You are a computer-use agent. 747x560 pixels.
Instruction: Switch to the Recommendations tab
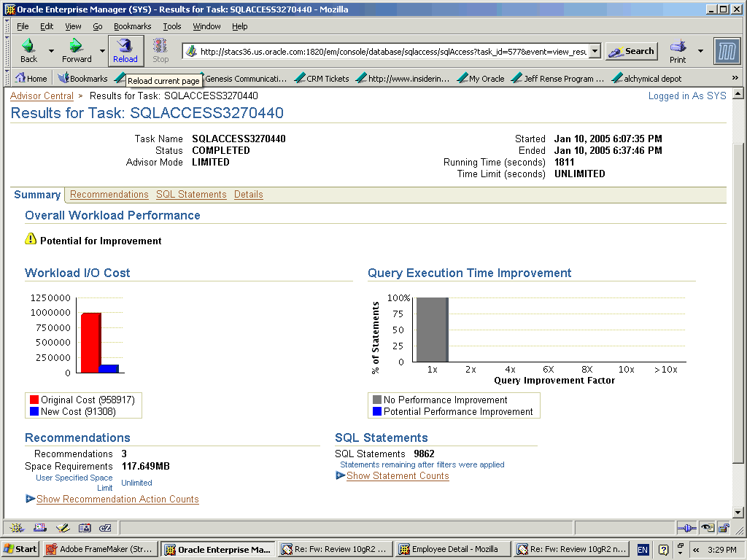(109, 195)
